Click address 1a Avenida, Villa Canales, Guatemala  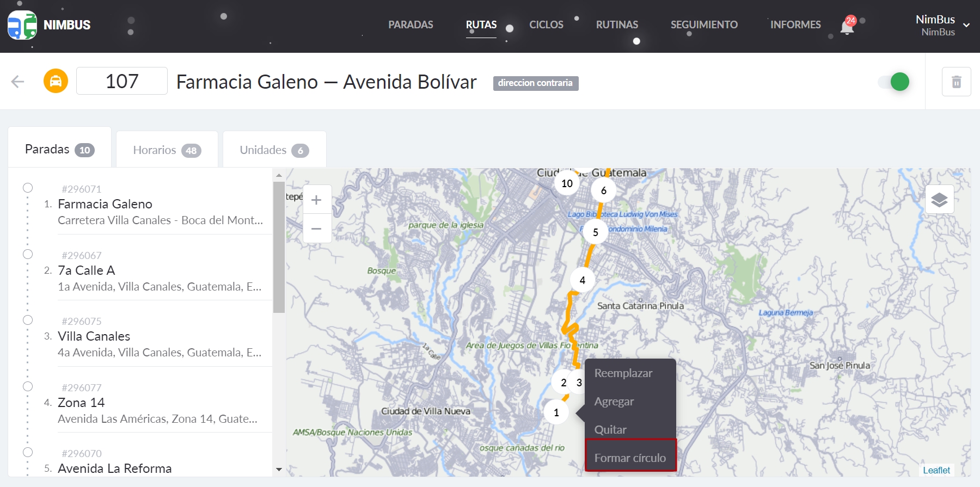[160, 287]
